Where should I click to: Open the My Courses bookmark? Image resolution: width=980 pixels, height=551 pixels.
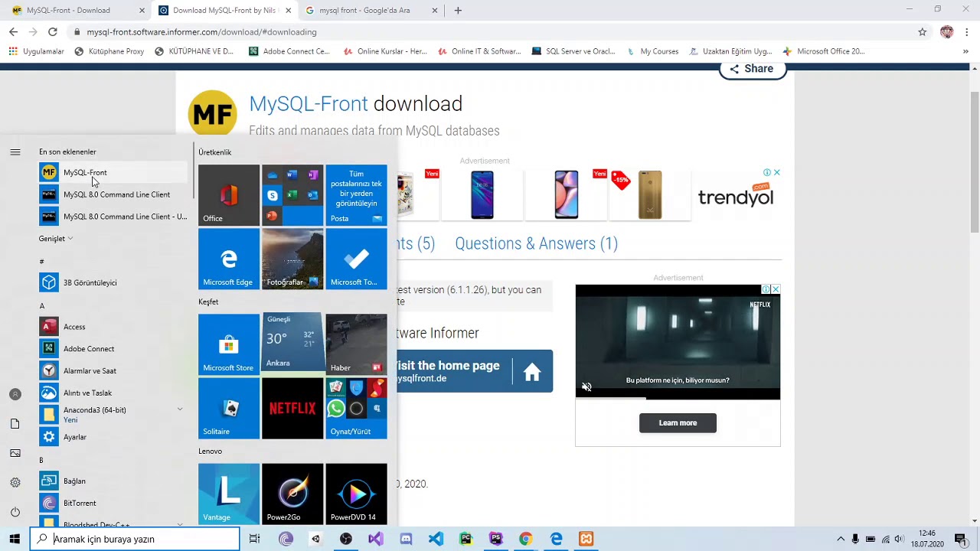(653, 51)
